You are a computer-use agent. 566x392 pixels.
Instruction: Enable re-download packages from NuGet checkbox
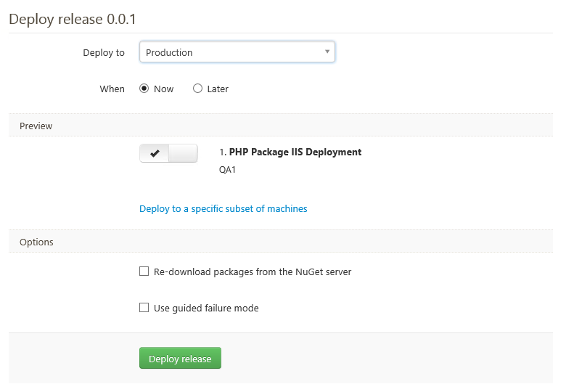(x=144, y=271)
